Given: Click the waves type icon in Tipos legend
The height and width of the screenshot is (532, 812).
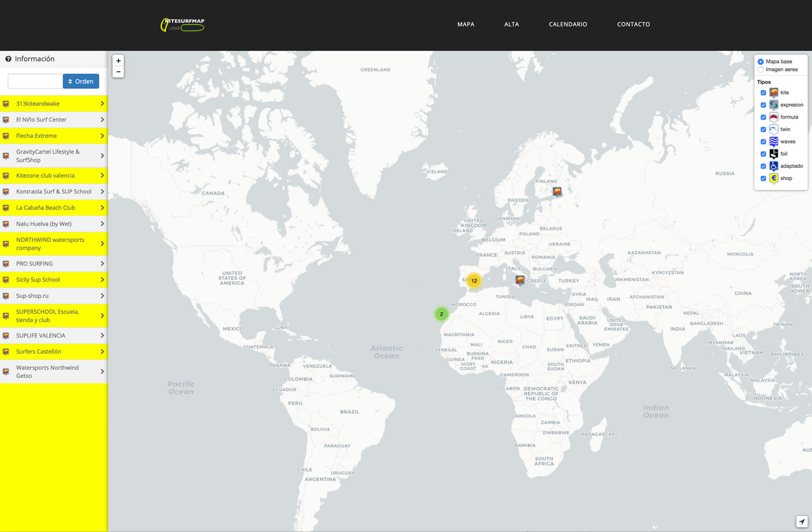Looking at the screenshot, I should pos(773,141).
